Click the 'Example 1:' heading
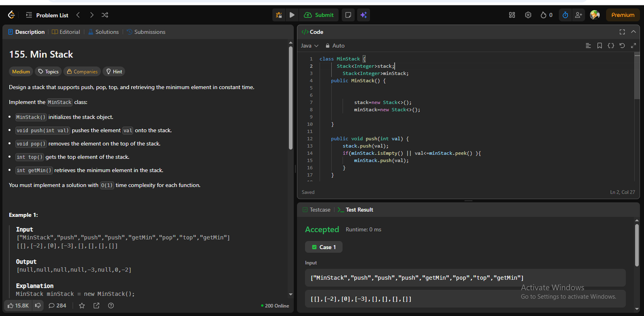644x316 pixels. tap(24, 215)
